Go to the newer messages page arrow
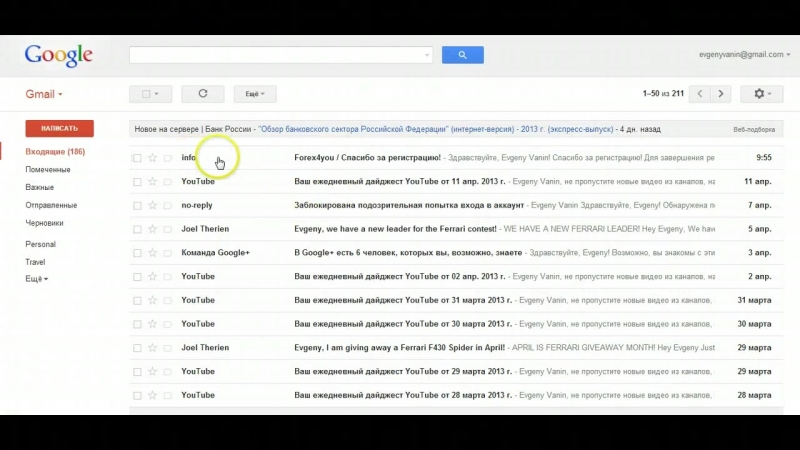This screenshot has width=800, height=450. [699, 93]
